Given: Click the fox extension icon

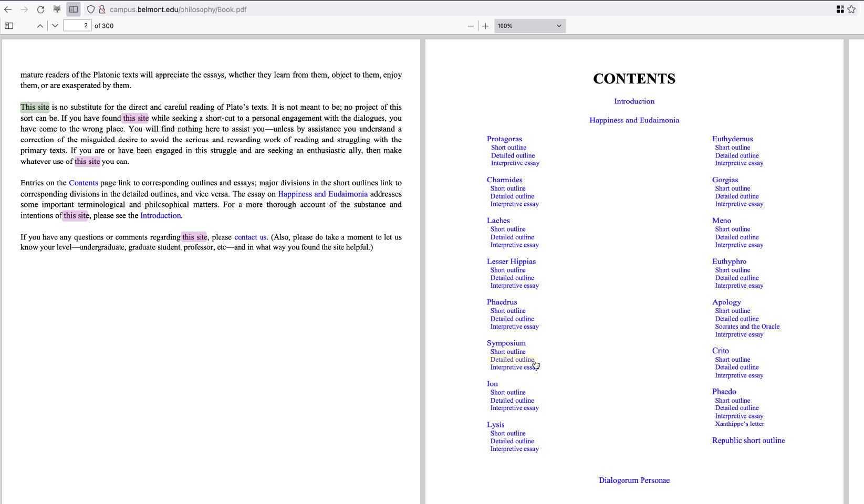Looking at the screenshot, I should tap(57, 9).
